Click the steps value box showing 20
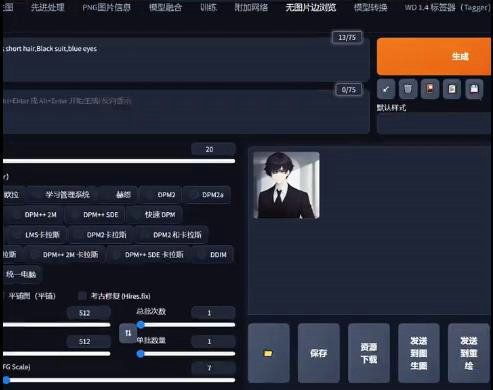The image size is (493, 390). (x=213, y=149)
